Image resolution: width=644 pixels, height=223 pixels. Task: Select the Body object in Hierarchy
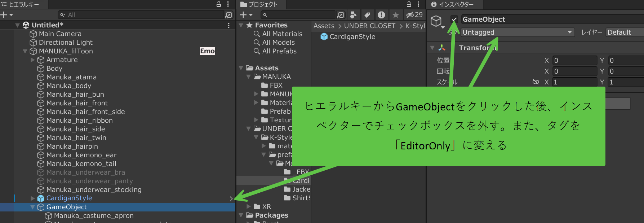click(54, 69)
